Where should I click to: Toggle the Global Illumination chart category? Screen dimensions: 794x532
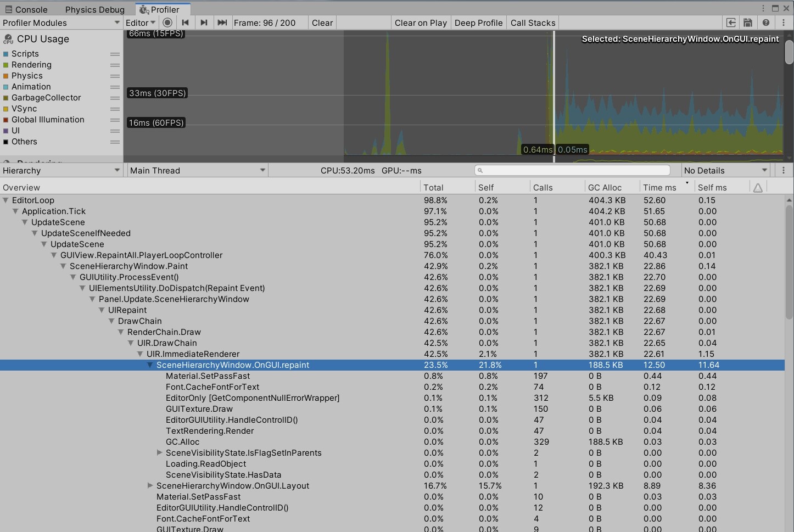pyautogui.click(x=5, y=120)
